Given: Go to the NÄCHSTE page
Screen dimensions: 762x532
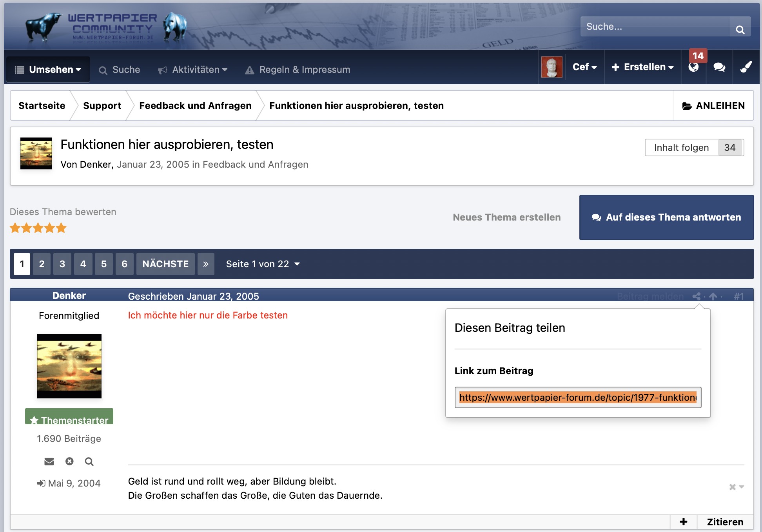Looking at the screenshot, I should pos(165,264).
